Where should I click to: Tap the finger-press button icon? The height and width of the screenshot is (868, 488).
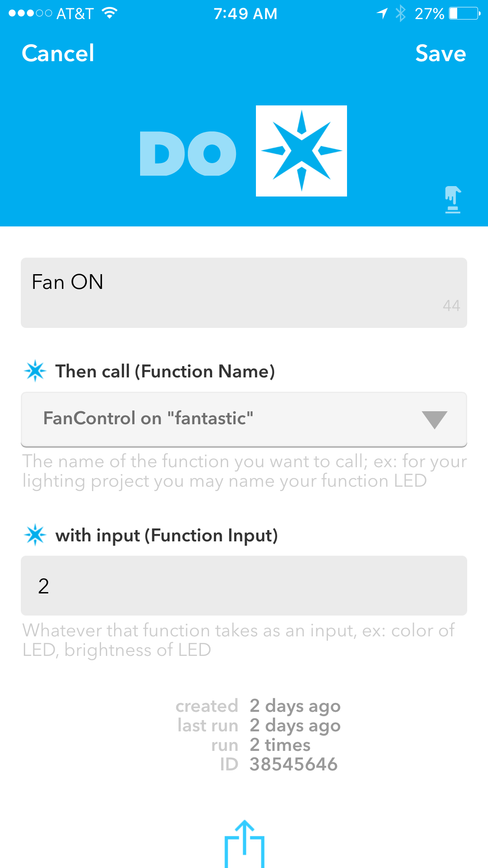click(453, 200)
